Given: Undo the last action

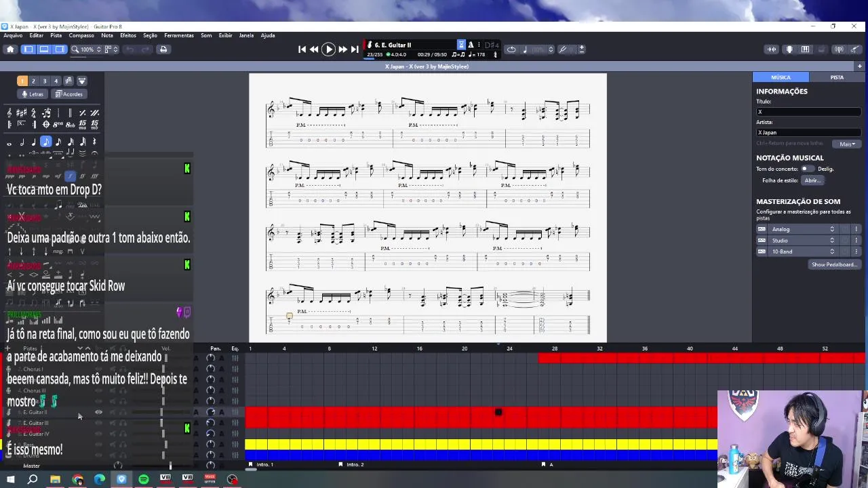Looking at the screenshot, I should [x=130, y=49].
